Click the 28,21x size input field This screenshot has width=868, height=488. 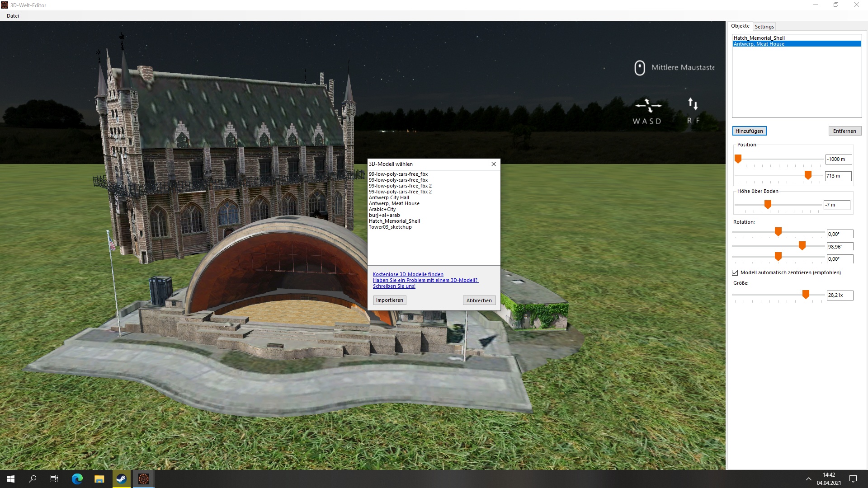pyautogui.click(x=840, y=295)
